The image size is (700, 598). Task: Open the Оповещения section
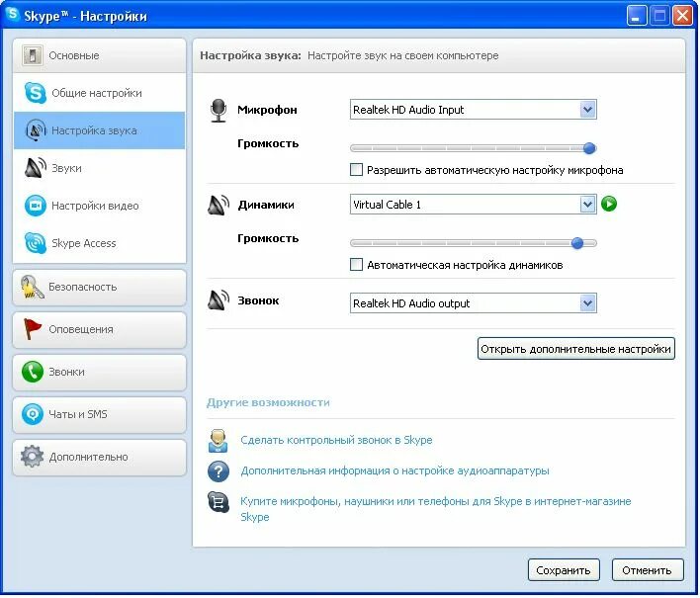click(x=99, y=330)
